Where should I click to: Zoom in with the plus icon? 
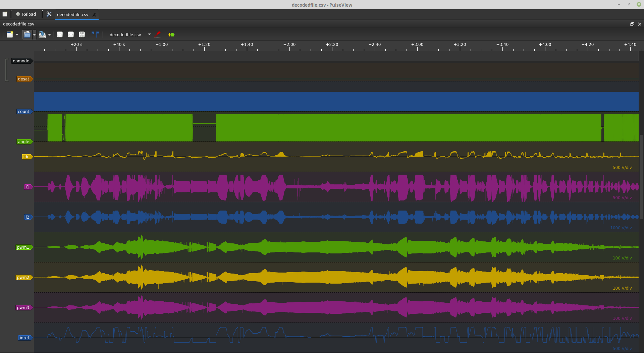pos(60,35)
